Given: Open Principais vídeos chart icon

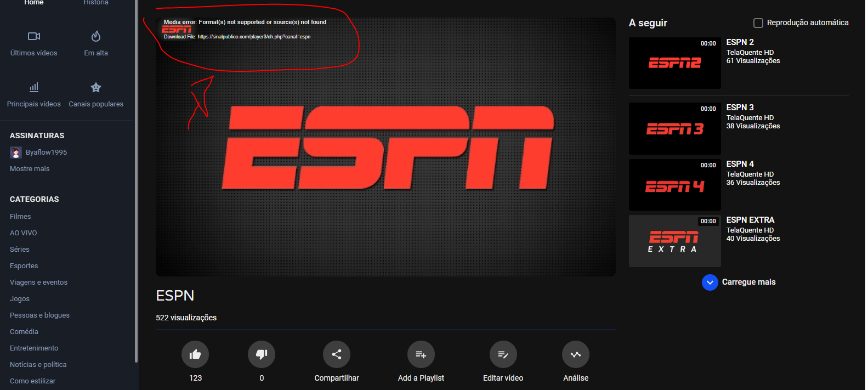Looking at the screenshot, I should click(x=34, y=87).
